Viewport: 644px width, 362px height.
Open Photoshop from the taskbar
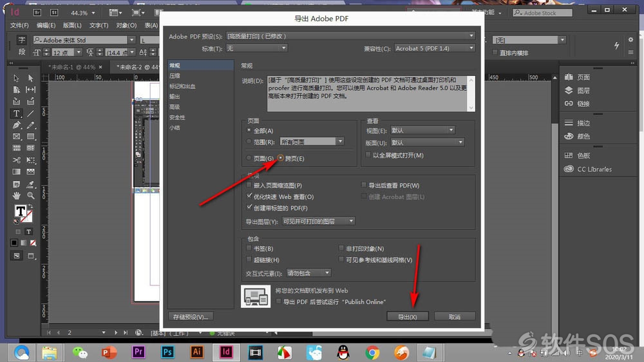[167, 352]
